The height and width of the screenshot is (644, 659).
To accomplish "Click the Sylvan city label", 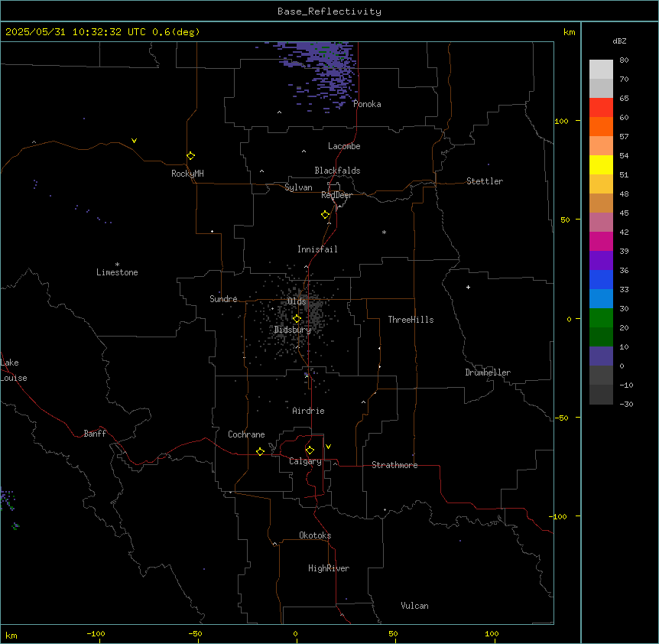I will pyautogui.click(x=298, y=187).
